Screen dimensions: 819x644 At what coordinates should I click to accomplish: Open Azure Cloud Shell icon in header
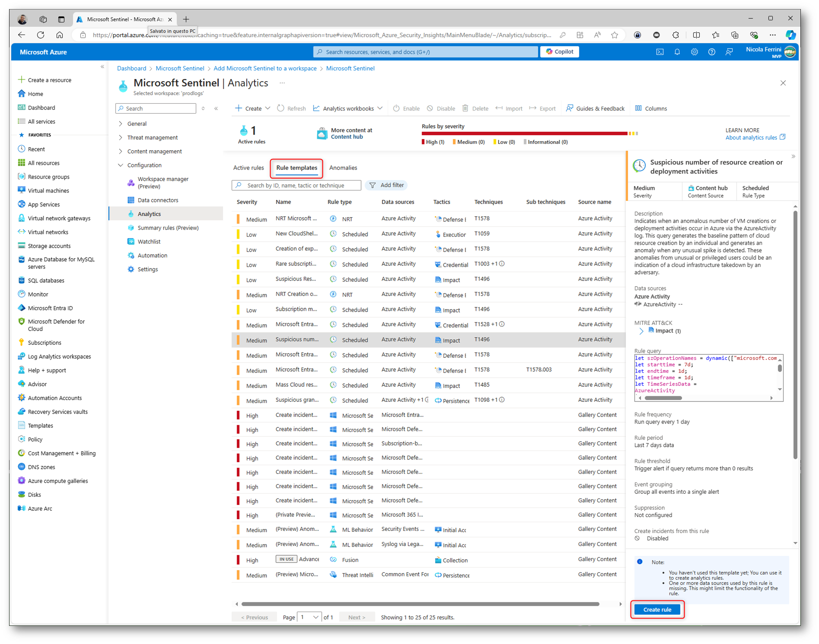click(x=660, y=52)
